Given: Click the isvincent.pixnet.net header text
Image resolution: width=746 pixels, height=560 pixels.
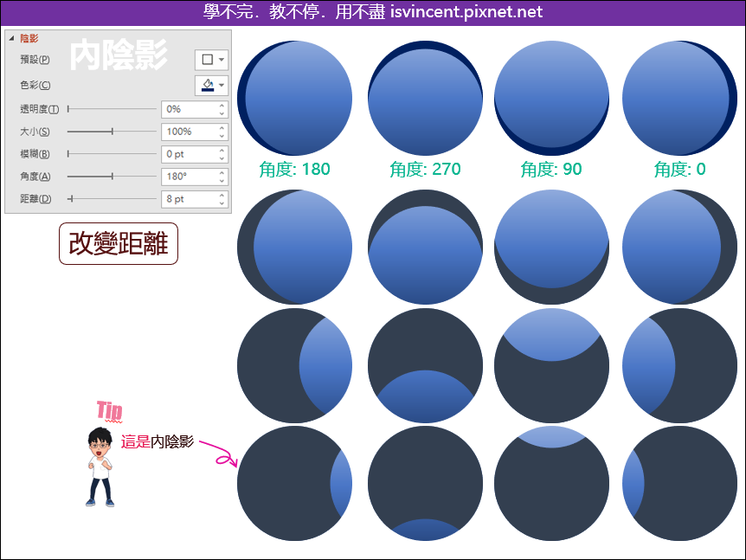Looking at the screenshot, I should tap(466, 12).
